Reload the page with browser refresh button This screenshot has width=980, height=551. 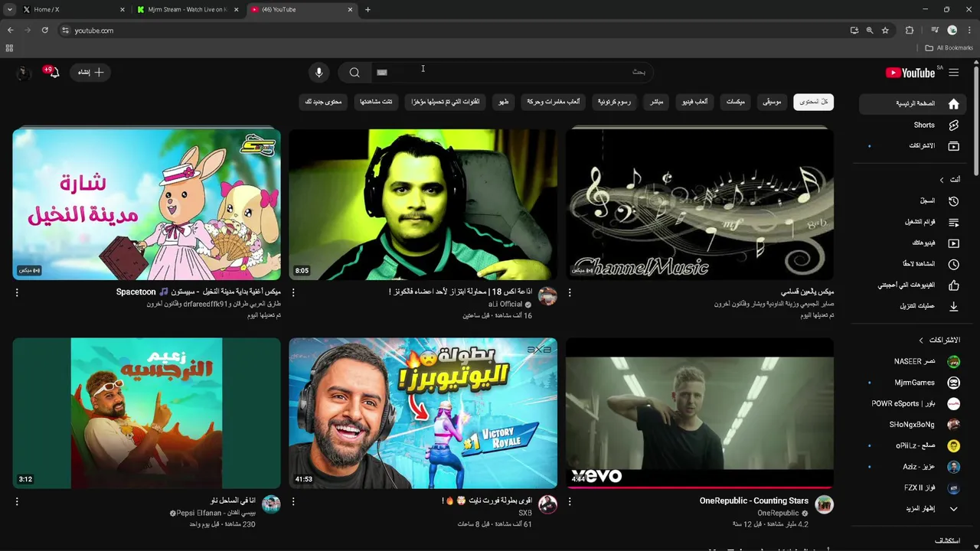pos(44,31)
